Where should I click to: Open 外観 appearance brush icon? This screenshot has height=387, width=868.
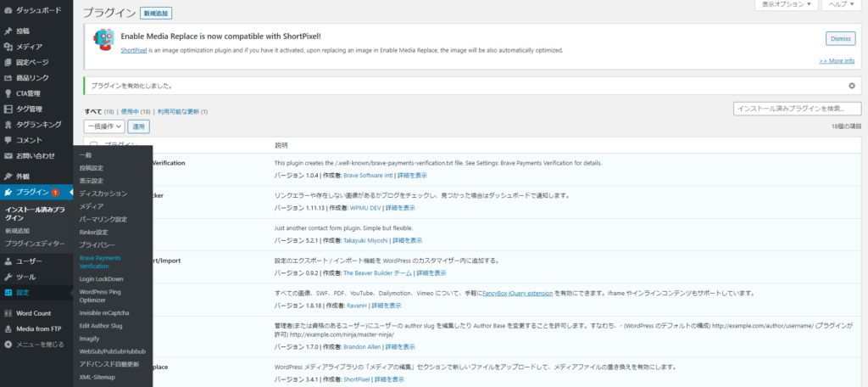click(8, 177)
